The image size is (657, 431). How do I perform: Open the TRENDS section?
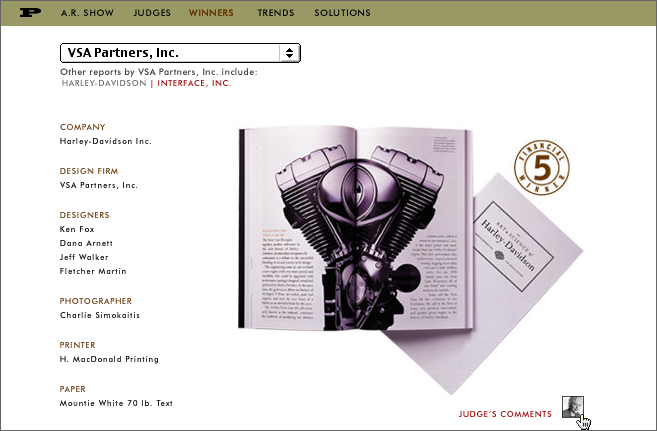tap(276, 13)
